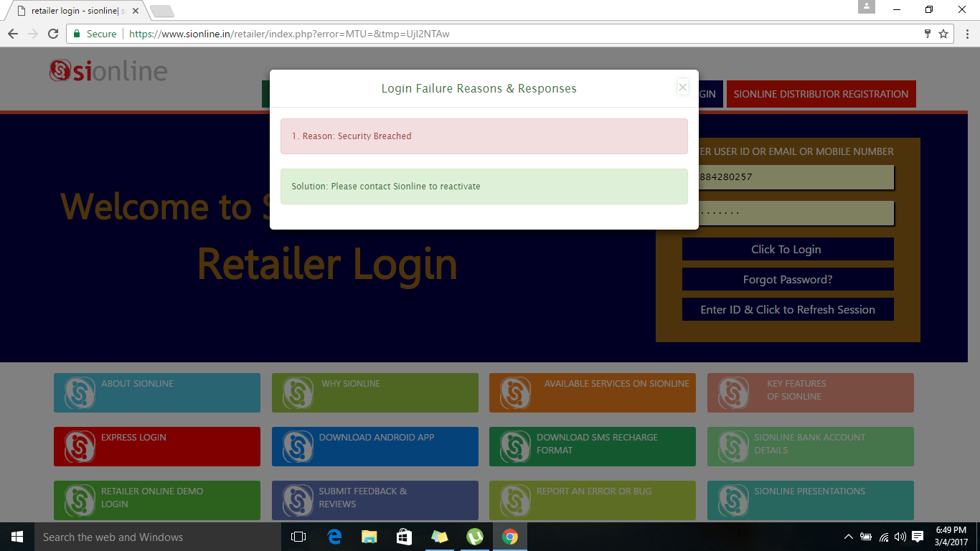Open Task View on the taskbar

(298, 537)
